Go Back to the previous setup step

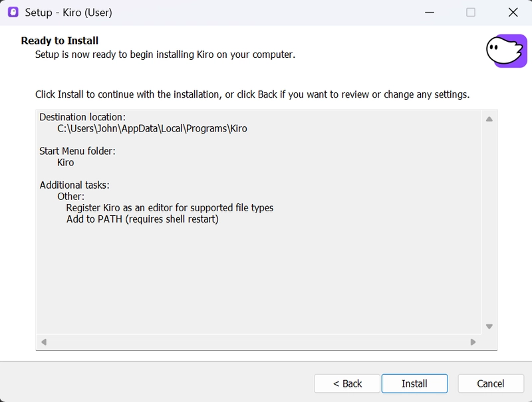tap(347, 383)
